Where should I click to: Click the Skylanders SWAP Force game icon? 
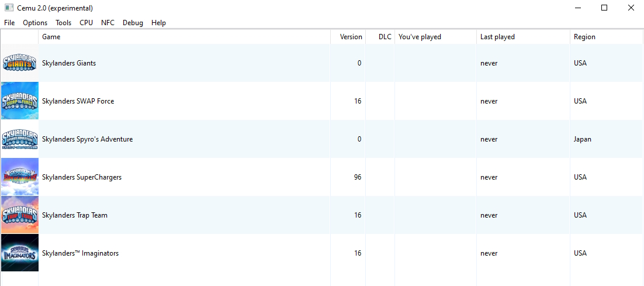(x=20, y=101)
